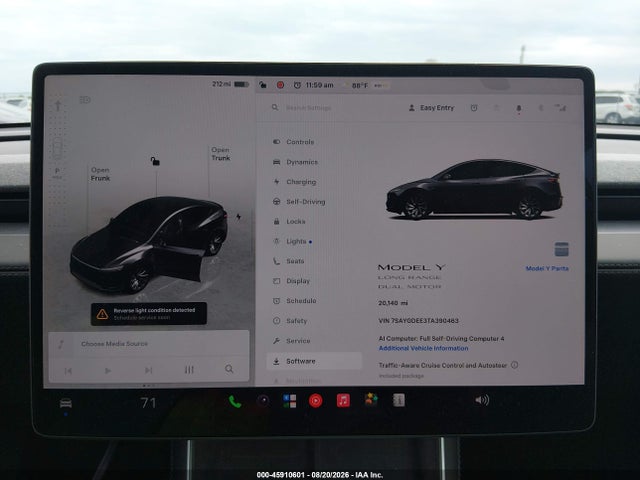Viewport: 640px width, 480px height.
Task: Tap the 212 mi battery range indicator
Action: (230, 84)
